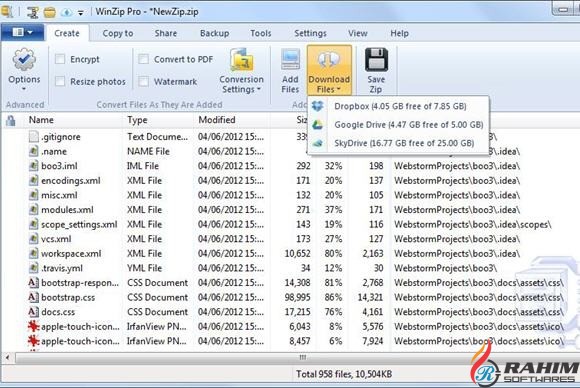Select the encodings.xml file name
Viewport: 580px width, 388px height.
click(71, 181)
